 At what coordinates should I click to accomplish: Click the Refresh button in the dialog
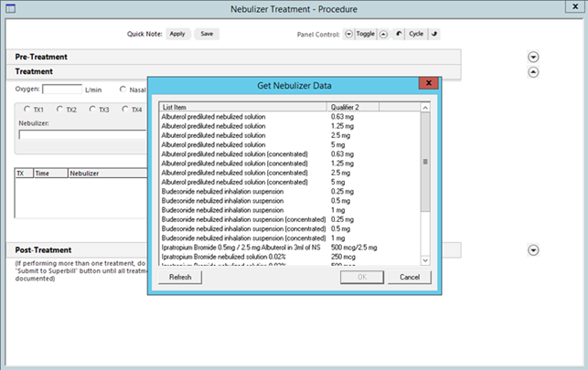tap(180, 277)
